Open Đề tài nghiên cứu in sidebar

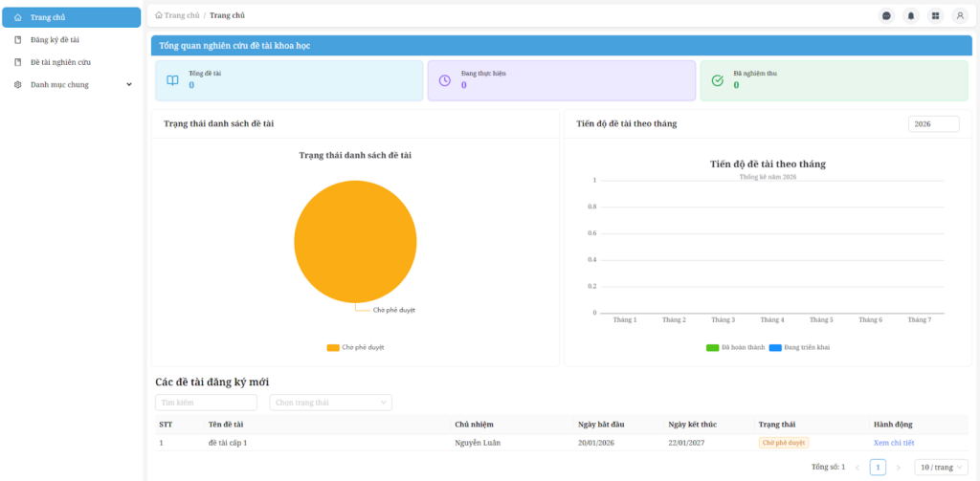(x=60, y=62)
